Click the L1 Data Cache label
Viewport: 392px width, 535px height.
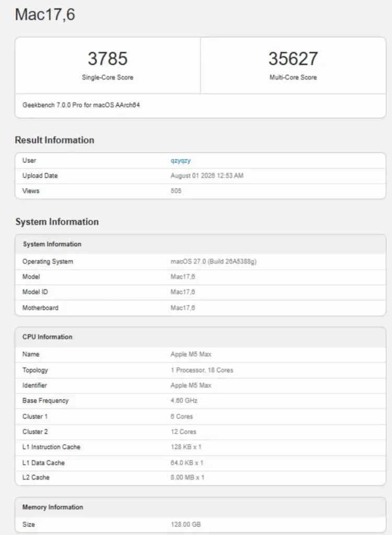coord(43,463)
